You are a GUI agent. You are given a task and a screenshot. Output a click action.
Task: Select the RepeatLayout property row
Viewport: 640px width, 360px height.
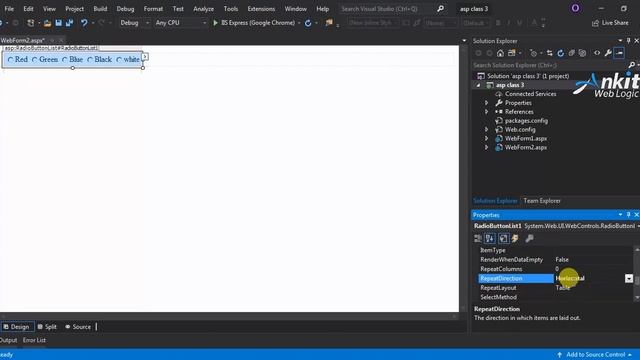555,288
